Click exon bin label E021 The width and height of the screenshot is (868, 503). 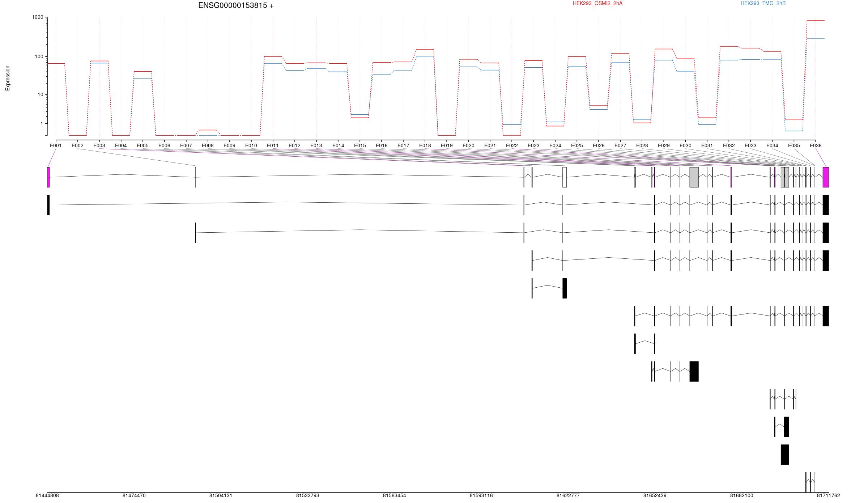(x=490, y=145)
